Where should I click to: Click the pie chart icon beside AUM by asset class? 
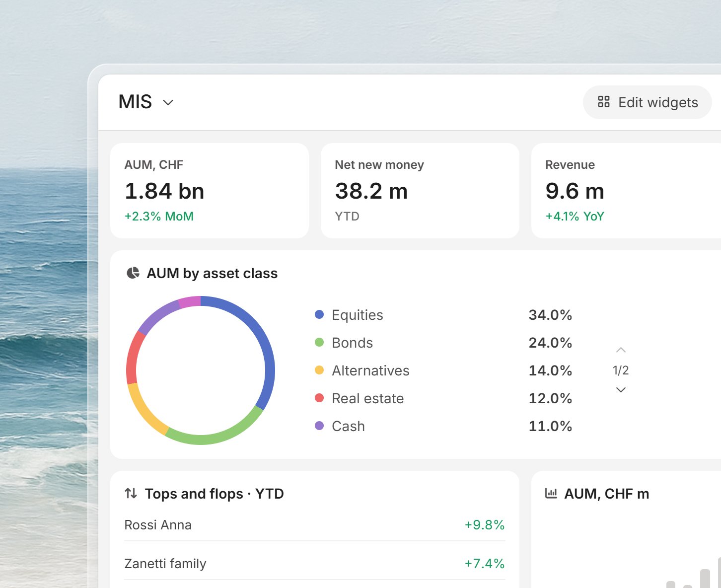(x=133, y=273)
